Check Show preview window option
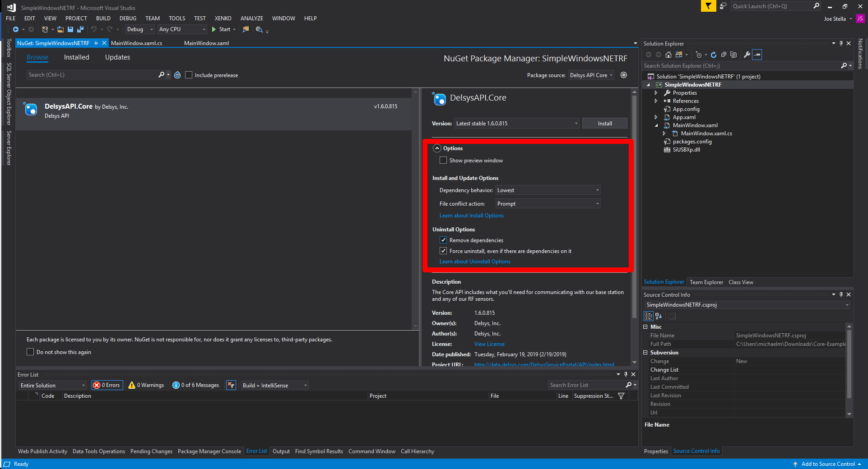This screenshot has height=469, width=868. 443,160
